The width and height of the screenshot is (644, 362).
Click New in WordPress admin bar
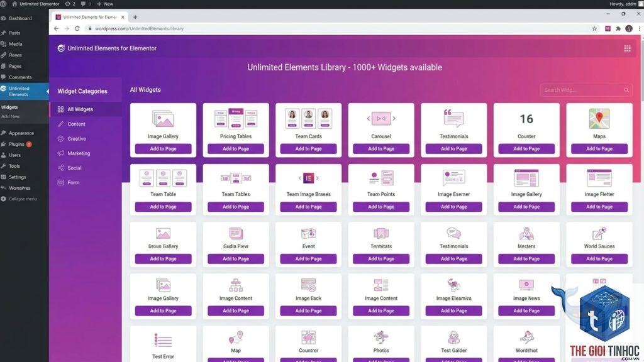click(x=105, y=4)
